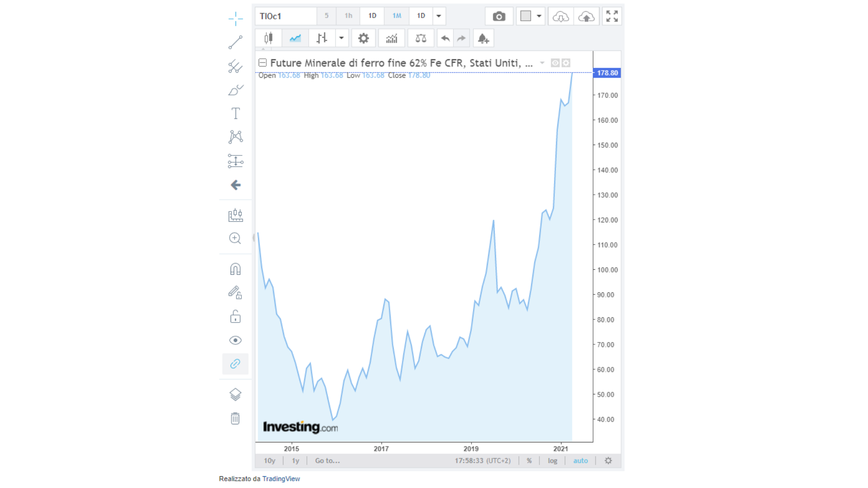Activate the brush drawing tool

click(x=235, y=90)
